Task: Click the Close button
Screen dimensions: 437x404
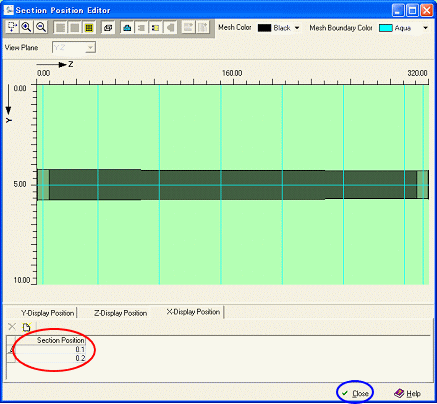Action: point(356,394)
